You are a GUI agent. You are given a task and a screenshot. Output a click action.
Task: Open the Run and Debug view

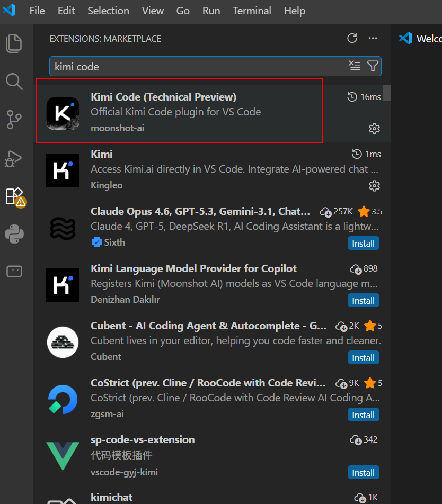13,158
